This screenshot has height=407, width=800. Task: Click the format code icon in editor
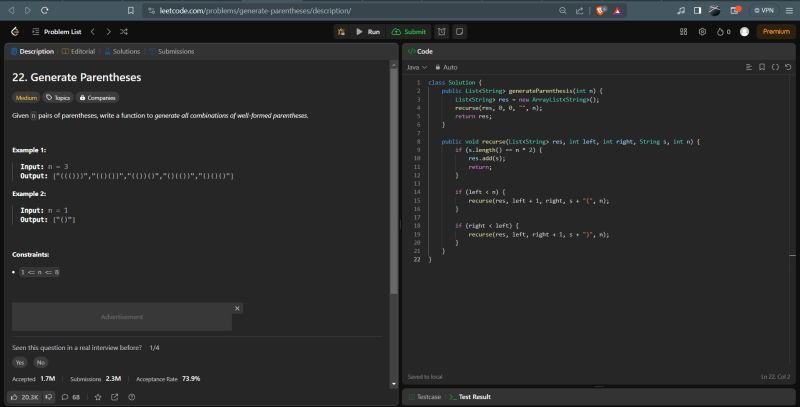click(749, 67)
